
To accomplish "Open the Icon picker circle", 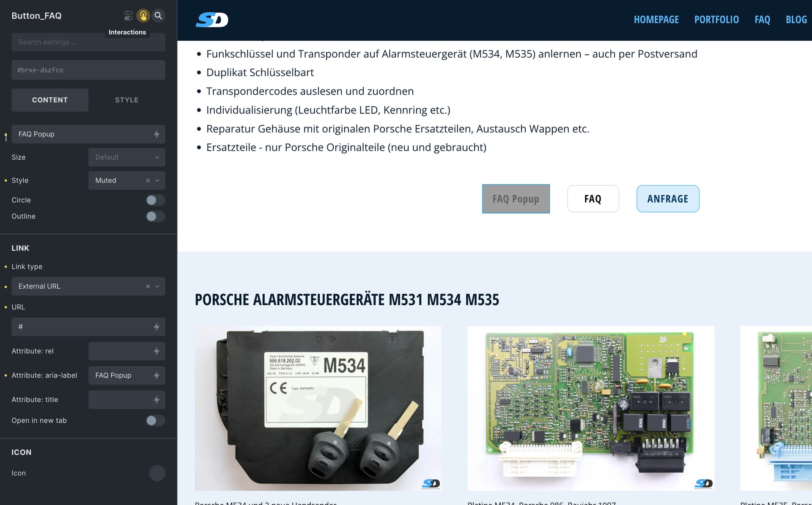I will point(157,473).
